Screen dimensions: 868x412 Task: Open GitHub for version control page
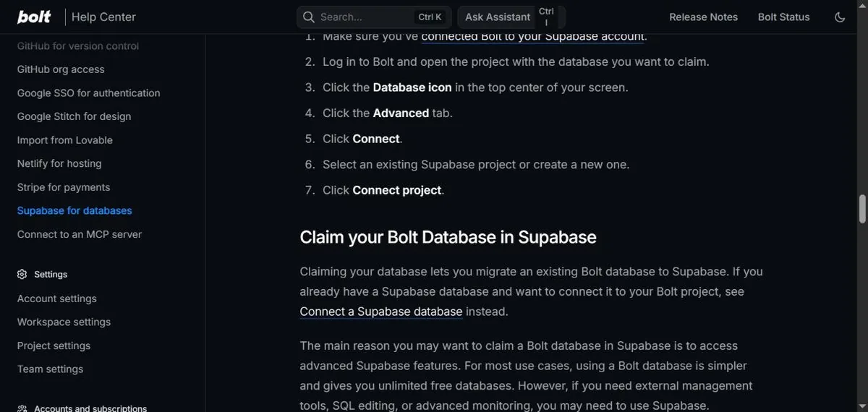tap(78, 46)
